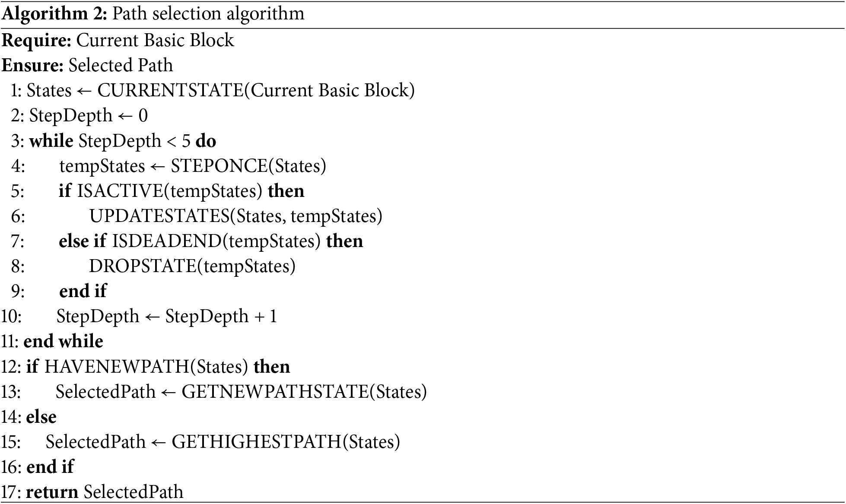
Task: Click the StepDepth increment on line 10
Action: 166,316
